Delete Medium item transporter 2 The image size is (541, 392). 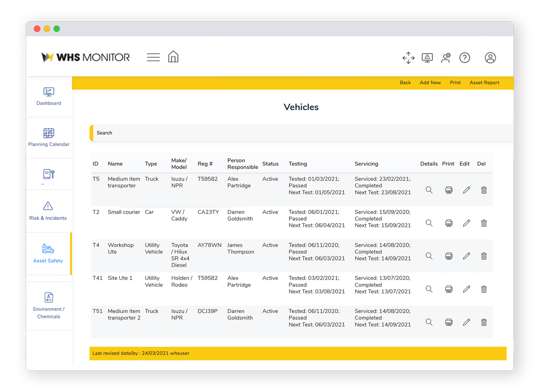(484, 322)
